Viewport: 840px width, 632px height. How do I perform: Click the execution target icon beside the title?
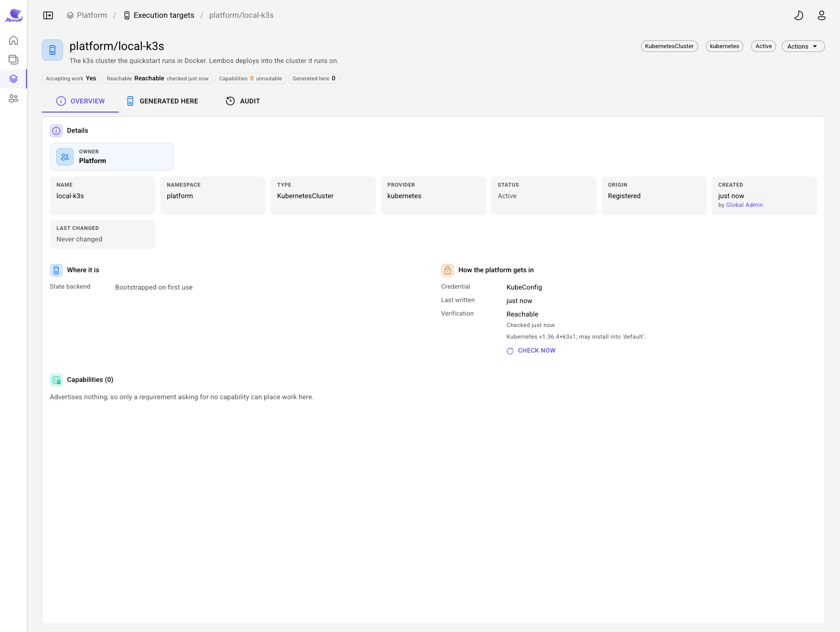(52, 50)
